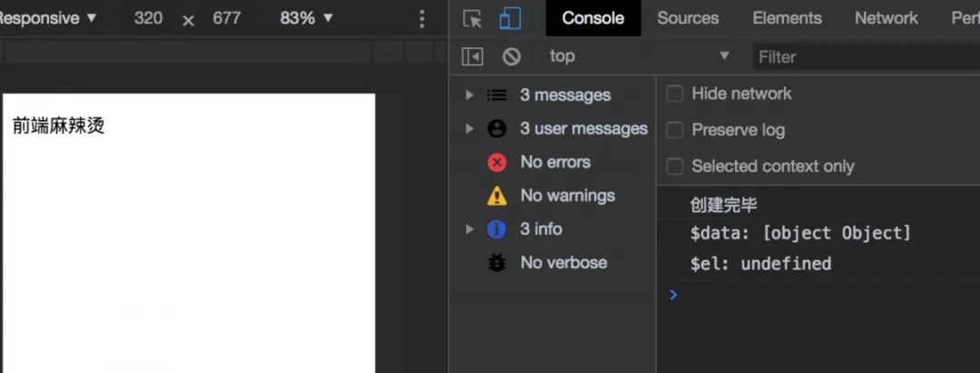Click the $el: undefined log line
980x373 pixels.
[x=760, y=264]
